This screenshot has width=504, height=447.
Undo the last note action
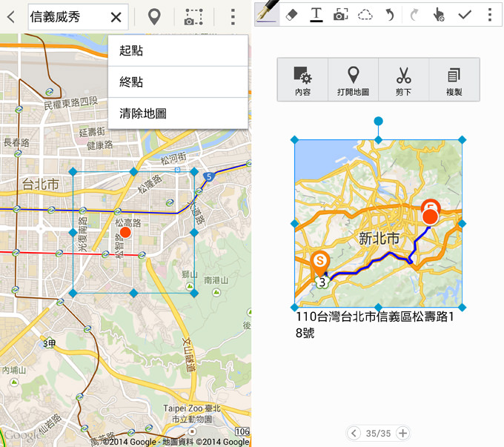click(x=390, y=15)
